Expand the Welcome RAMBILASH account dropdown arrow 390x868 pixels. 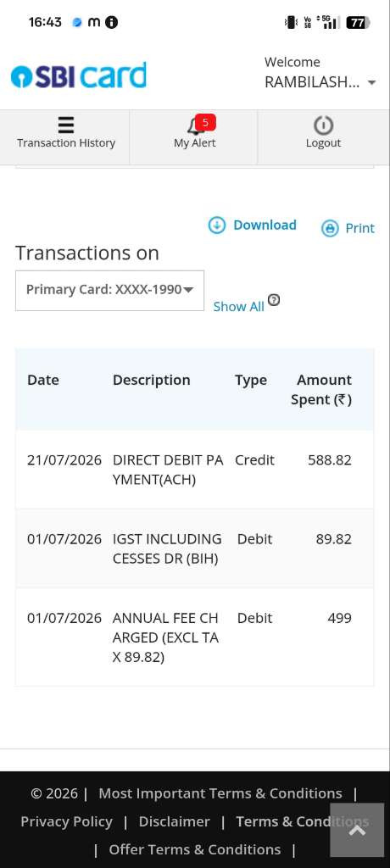click(371, 83)
